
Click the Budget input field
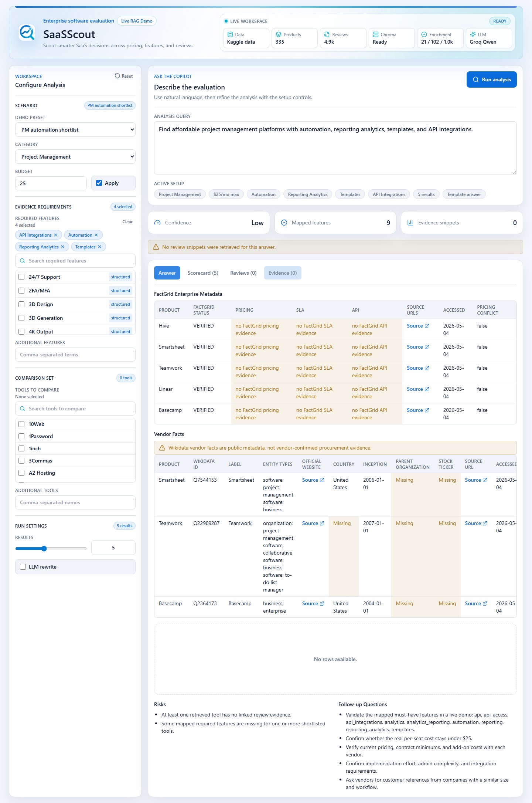tap(51, 183)
